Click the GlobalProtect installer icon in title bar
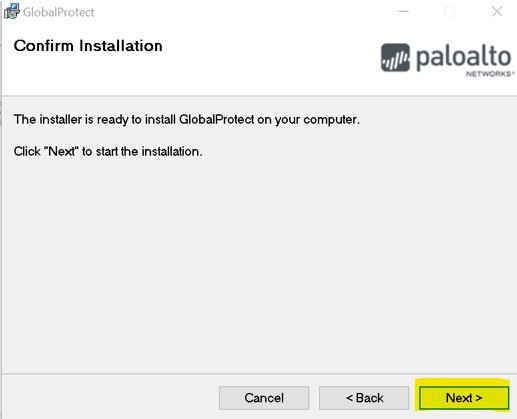This screenshot has width=517, height=419. tap(12, 11)
